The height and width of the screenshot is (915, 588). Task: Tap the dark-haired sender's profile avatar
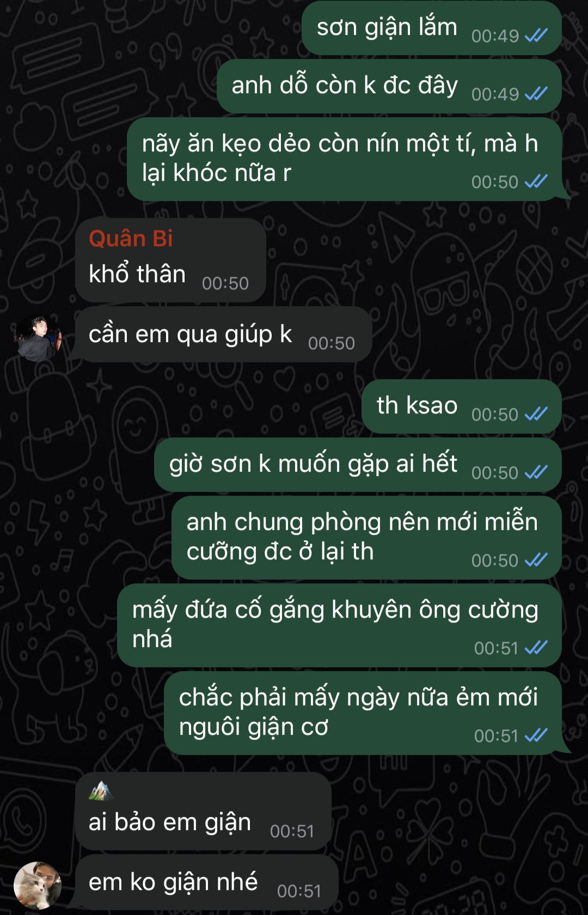pos(37,338)
